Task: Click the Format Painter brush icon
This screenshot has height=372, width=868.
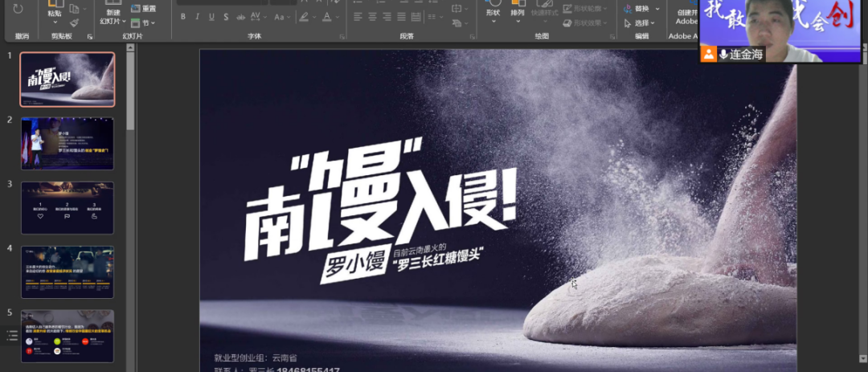Action: (74, 23)
